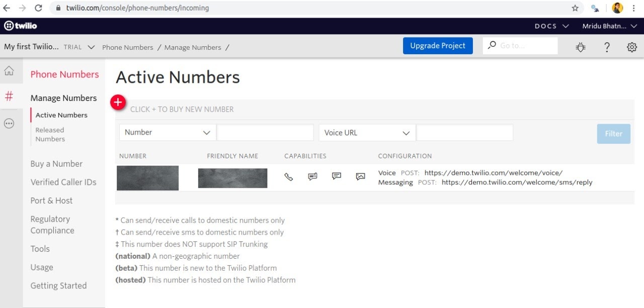Image resolution: width=644 pixels, height=308 pixels.
Task: Open the three-dots All Products icon
Action: [9, 123]
